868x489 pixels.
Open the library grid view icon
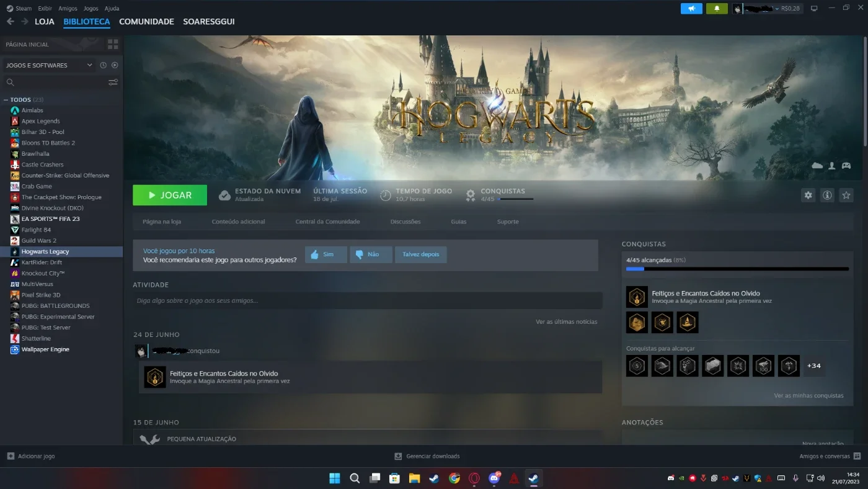coord(113,44)
